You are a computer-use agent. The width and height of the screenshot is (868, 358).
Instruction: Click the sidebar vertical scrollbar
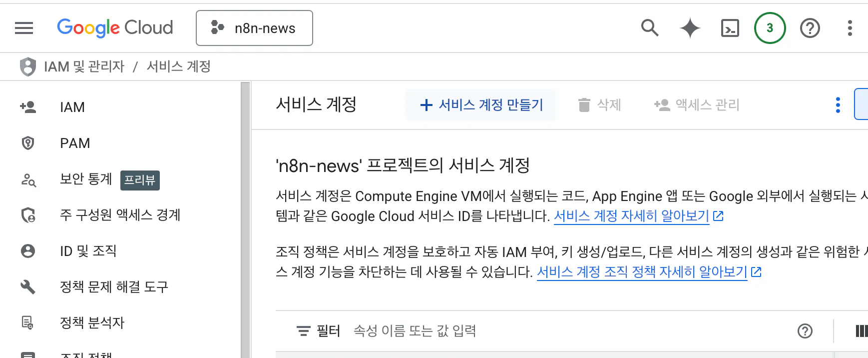(x=245, y=219)
